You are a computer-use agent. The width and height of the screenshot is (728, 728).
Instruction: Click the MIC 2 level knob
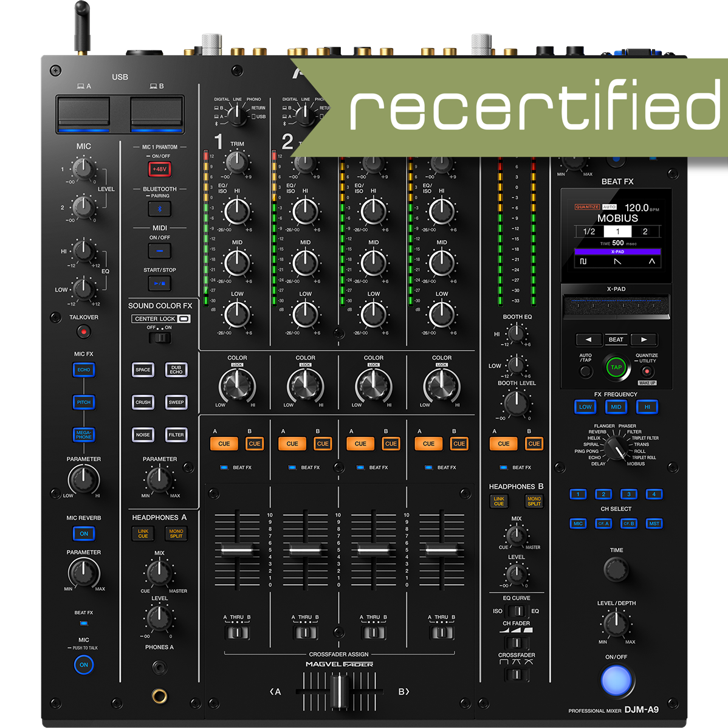click(x=84, y=207)
